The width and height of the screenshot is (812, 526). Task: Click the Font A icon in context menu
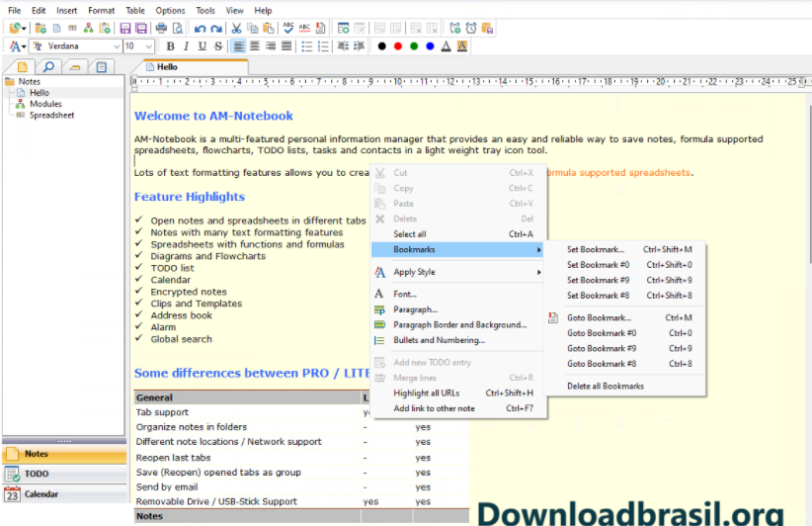click(x=379, y=294)
